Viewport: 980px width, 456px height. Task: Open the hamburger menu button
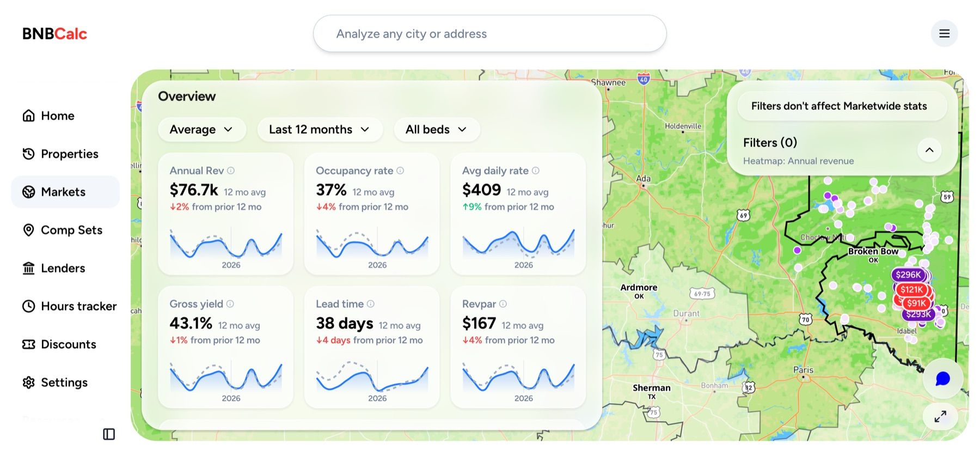[x=944, y=34]
